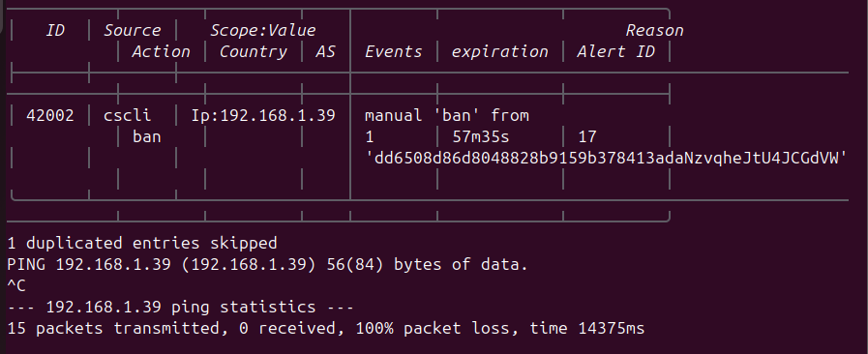Select the cscli source text
868x354 pixels.
[128, 116]
